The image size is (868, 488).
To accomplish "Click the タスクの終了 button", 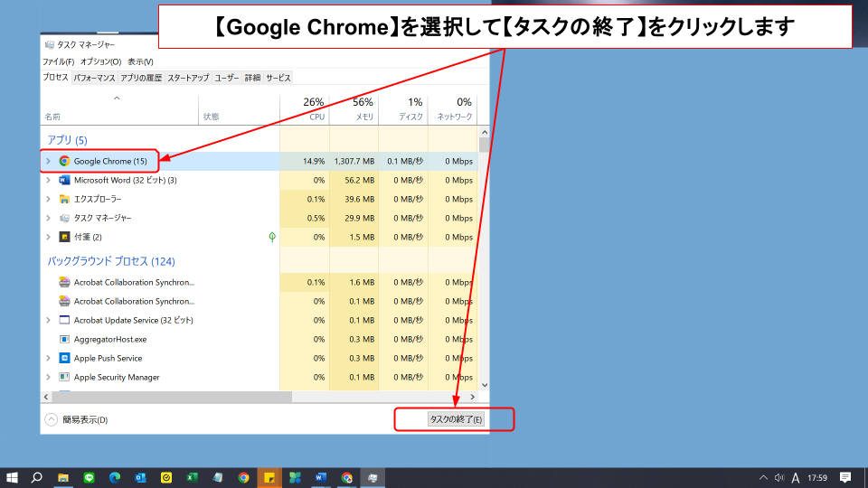I will coord(456,419).
